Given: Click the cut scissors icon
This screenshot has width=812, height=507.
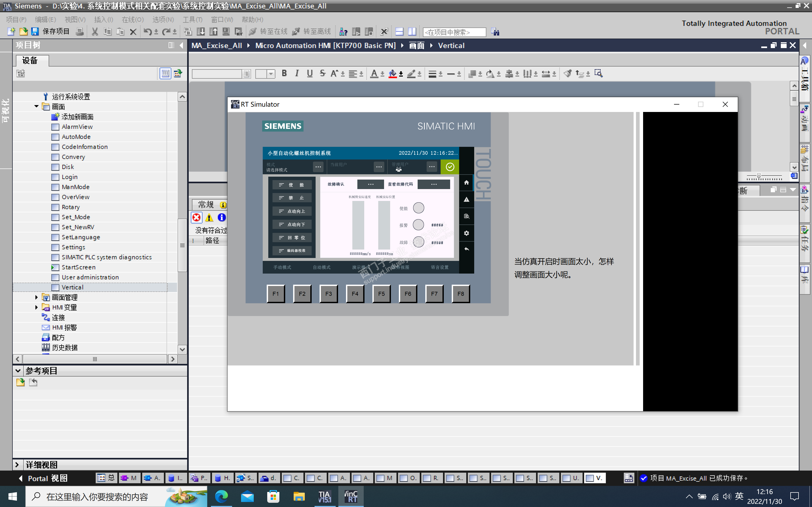Looking at the screenshot, I should (95, 31).
